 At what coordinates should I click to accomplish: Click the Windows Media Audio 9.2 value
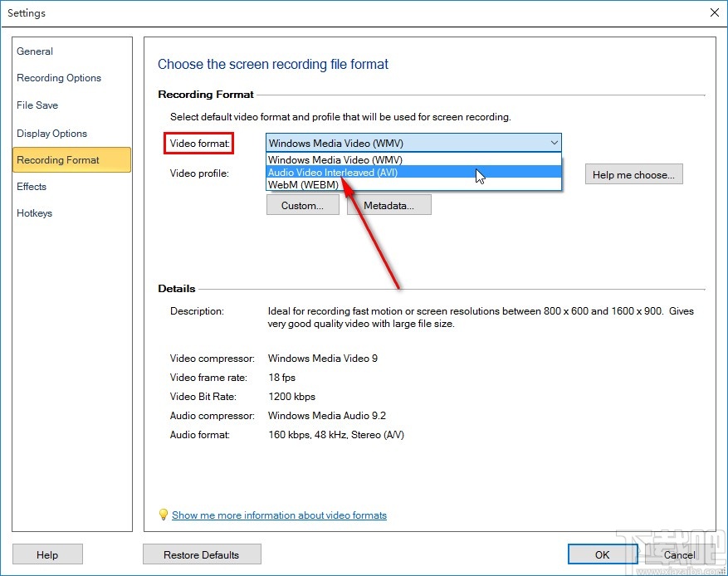click(x=327, y=416)
